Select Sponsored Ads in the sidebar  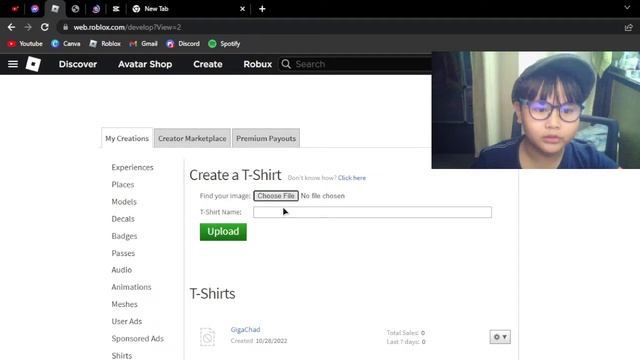pyautogui.click(x=138, y=338)
